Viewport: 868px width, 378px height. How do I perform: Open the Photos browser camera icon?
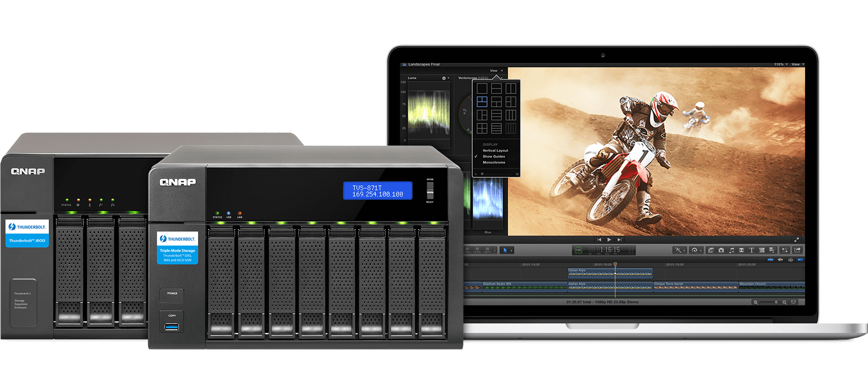click(x=721, y=250)
